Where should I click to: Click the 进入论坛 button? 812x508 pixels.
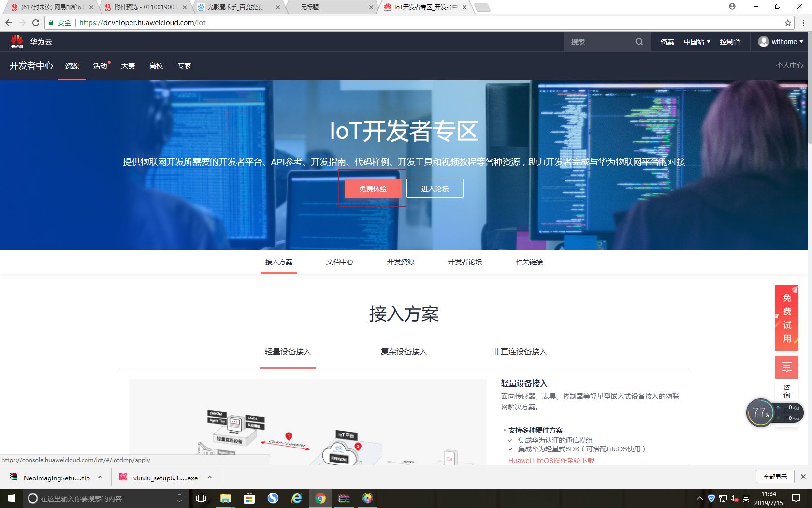point(435,188)
